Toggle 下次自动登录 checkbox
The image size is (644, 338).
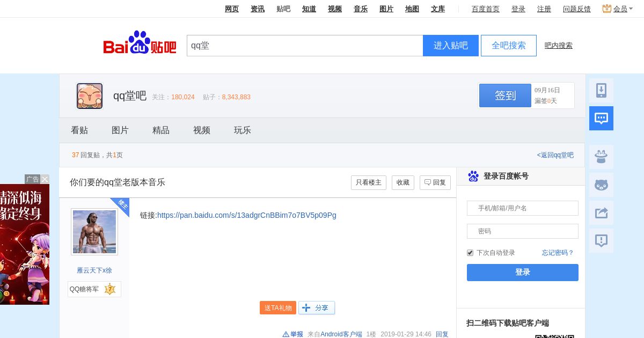[x=470, y=253]
